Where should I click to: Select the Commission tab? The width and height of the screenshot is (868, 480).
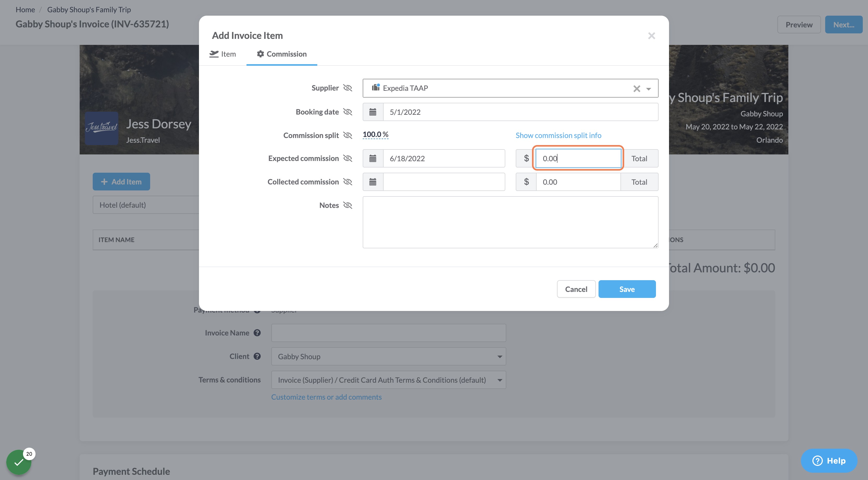pos(282,54)
